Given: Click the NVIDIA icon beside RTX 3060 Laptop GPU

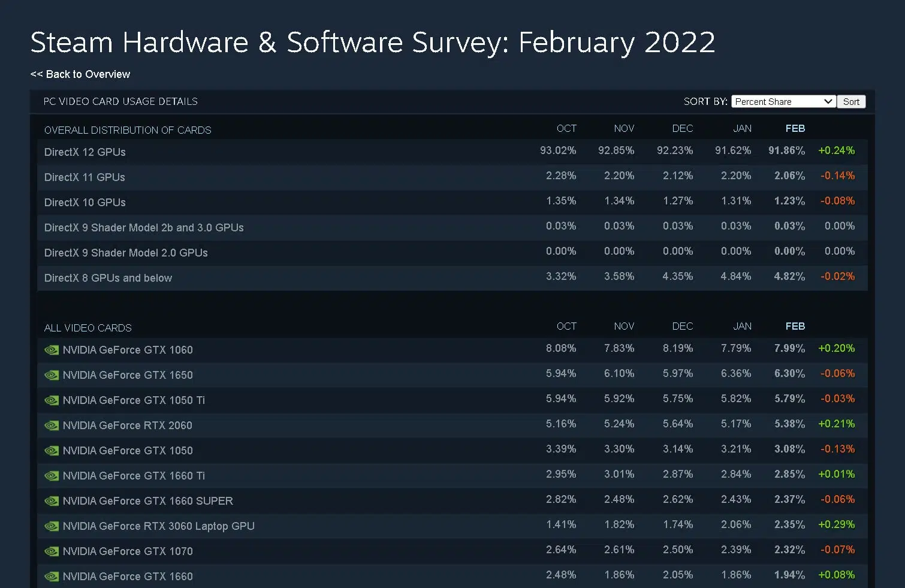Looking at the screenshot, I should point(52,526).
